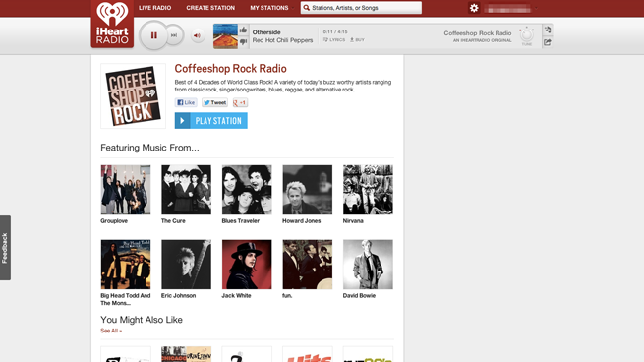Click the David Bowie name link
Viewport: 644px width, 362px height.
tap(360, 296)
